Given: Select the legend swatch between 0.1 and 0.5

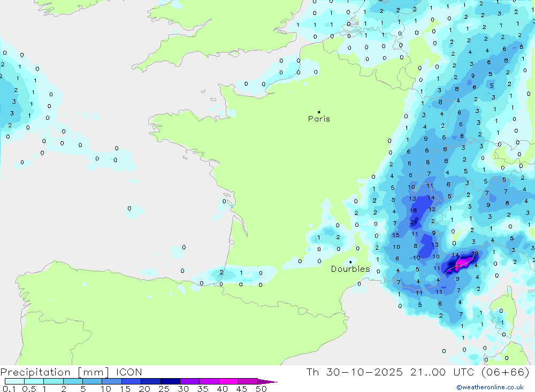Looking at the screenshot, I should click(14, 381).
